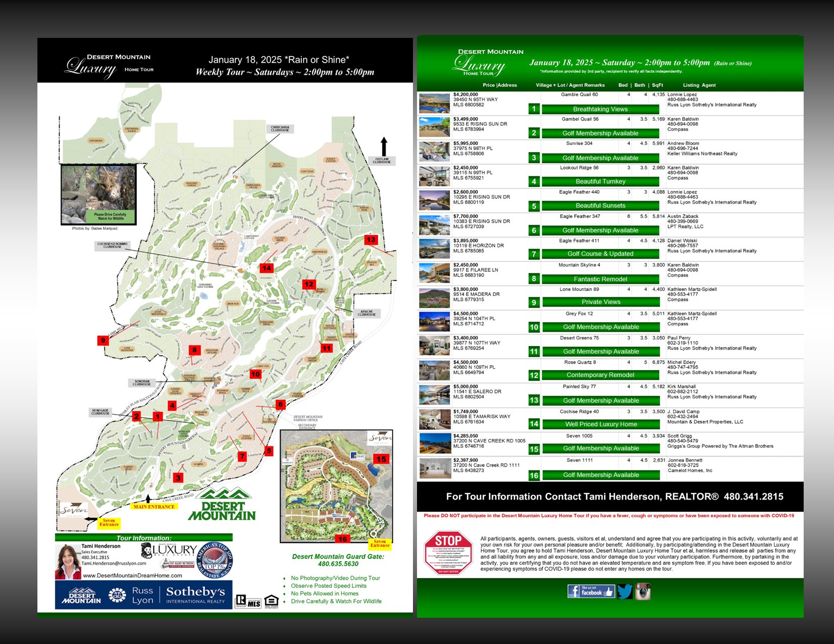The width and height of the screenshot is (834, 644).
Task: Select red map marker number 9
Action: click(103, 340)
